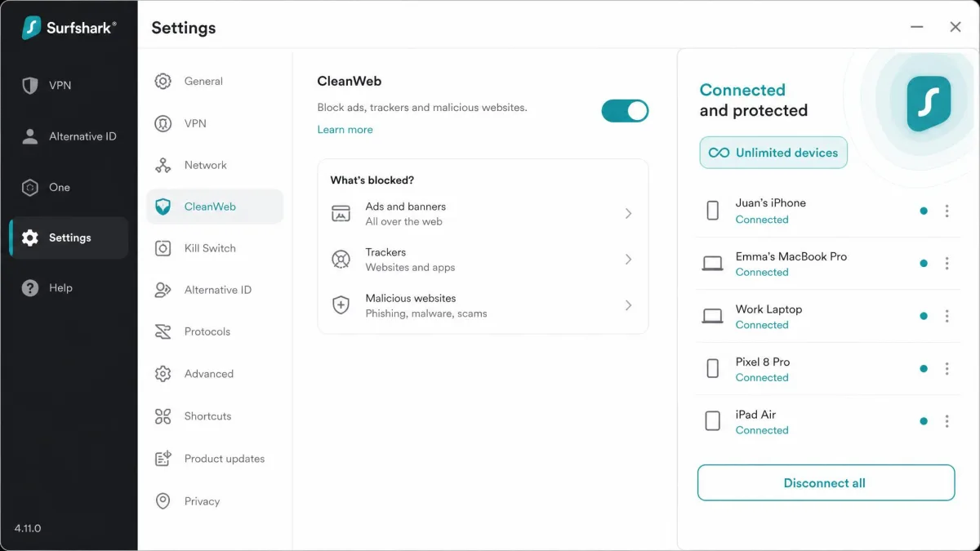Click the laptop icon beside Work Laptop
The image size is (980, 551).
point(713,316)
